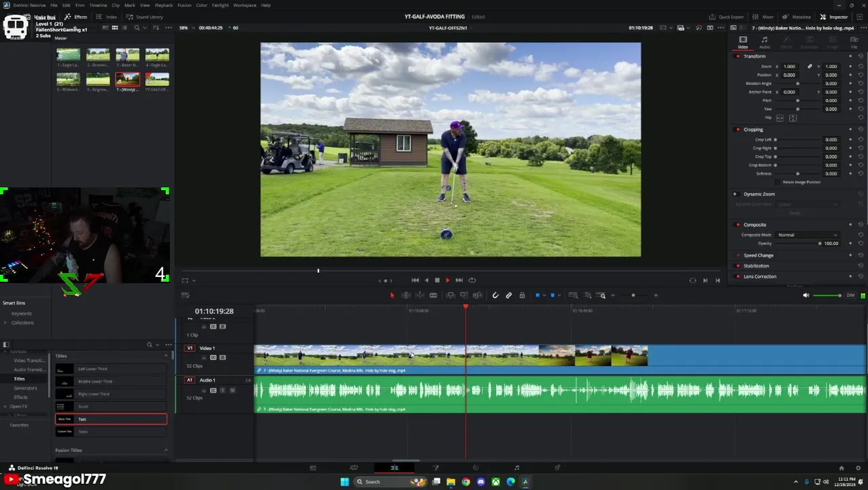Adjust the volume level slider
868x490 pixels.
point(827,295)
